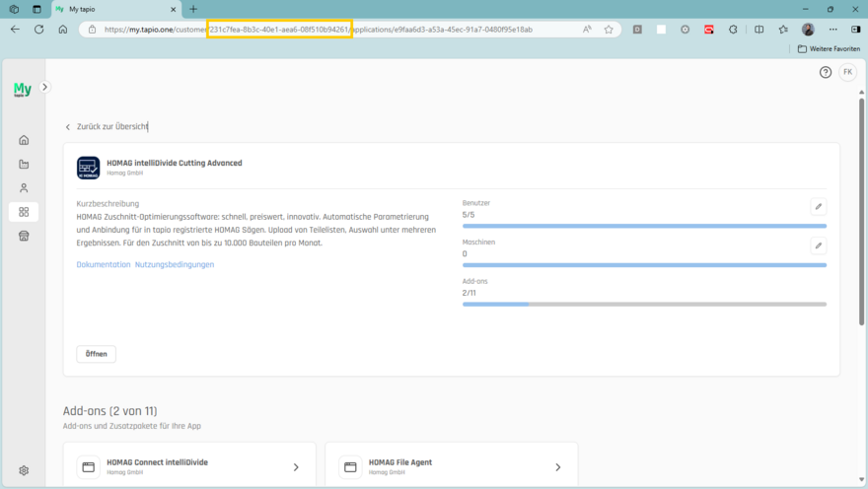Open the help question mark icon
Viewport: 868px width, 489px height.
pyautogui.click(x=826, y=73)
